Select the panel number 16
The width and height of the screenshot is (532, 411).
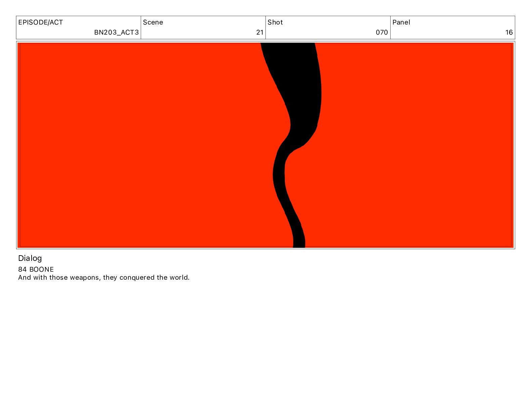pos(509,33)
